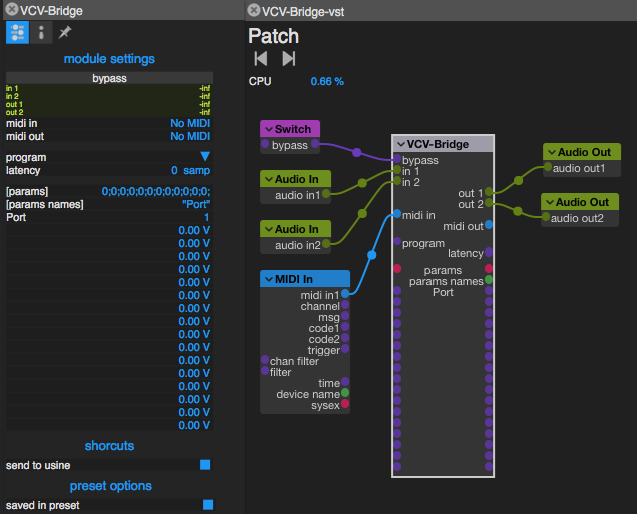The width and height of the screenshot is (637, 514).
Task: Click VCV-Bridge params red input connector
Action: click(397, 269)
